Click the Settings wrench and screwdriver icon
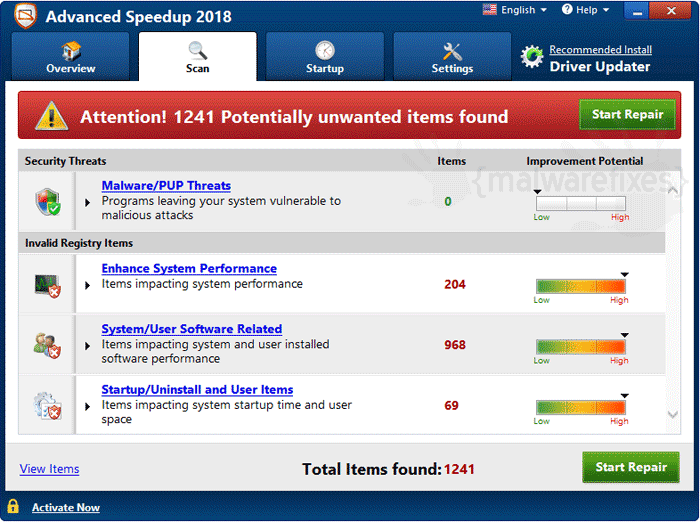 pyautogui.click(x=452, y=51)
